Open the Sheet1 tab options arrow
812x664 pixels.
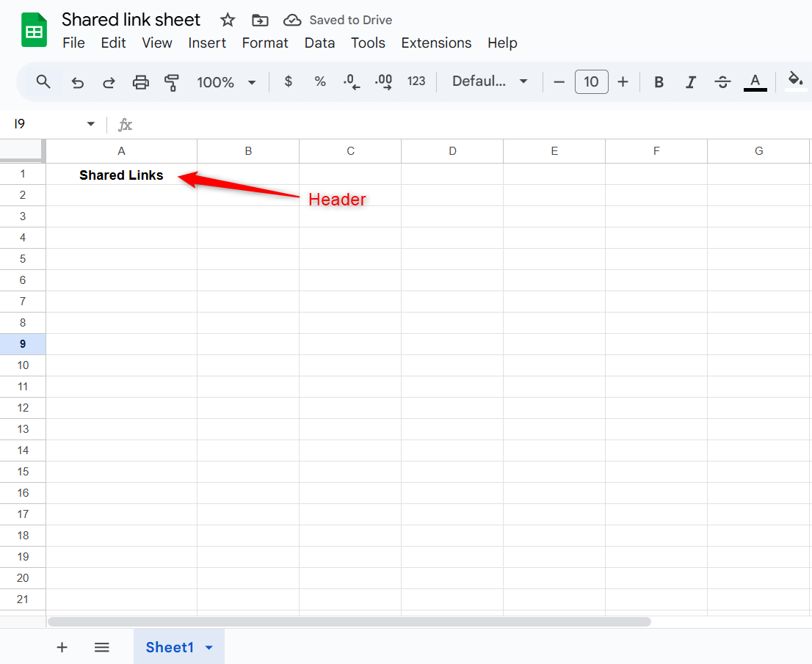pyautogui.click(x=209, y=647)
